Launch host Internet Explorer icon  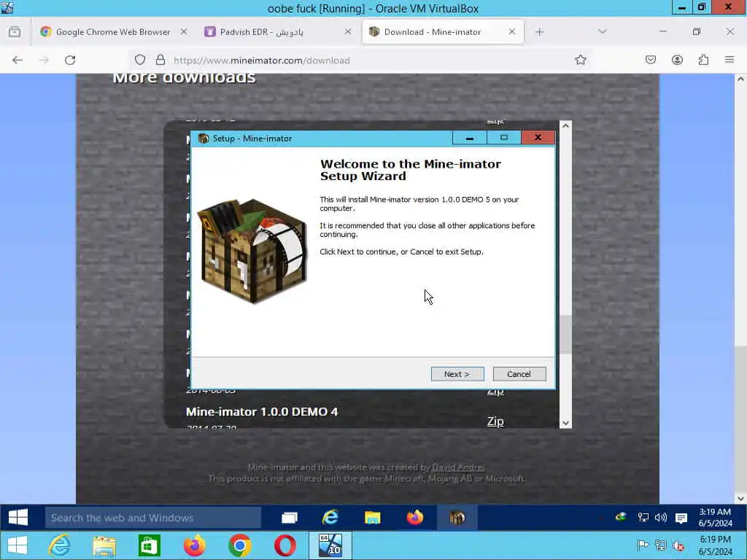coord(60,545)
